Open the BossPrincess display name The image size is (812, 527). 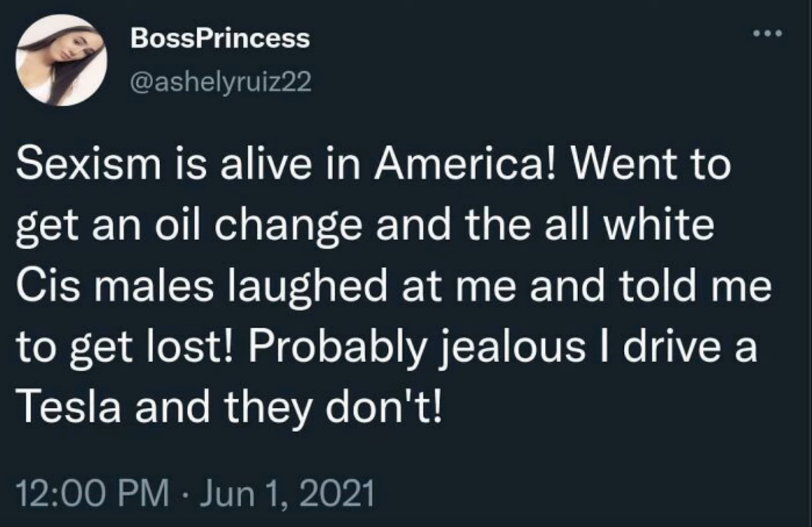point(219,38)
